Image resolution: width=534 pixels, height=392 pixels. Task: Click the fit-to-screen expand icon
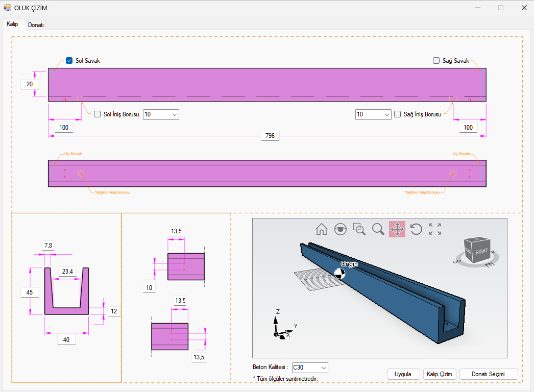coord(435,229)
